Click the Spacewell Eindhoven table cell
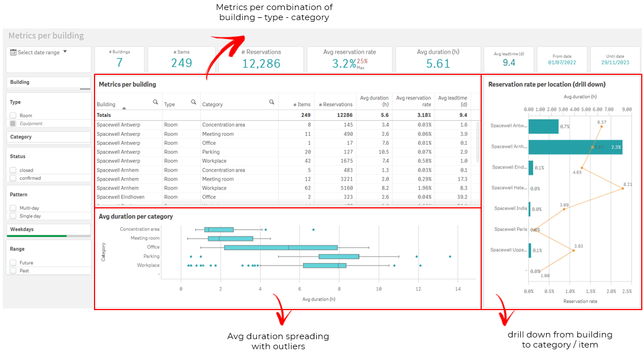 point(121,197)
